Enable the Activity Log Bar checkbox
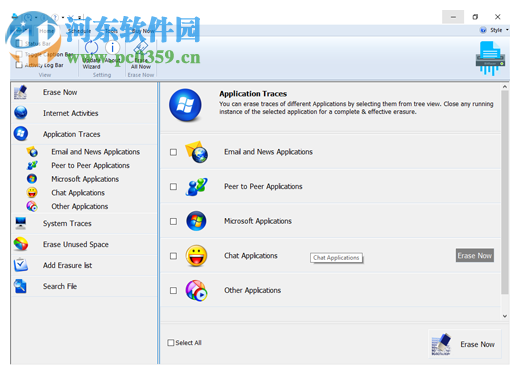The image size is (527, 371). coord(19,65)
